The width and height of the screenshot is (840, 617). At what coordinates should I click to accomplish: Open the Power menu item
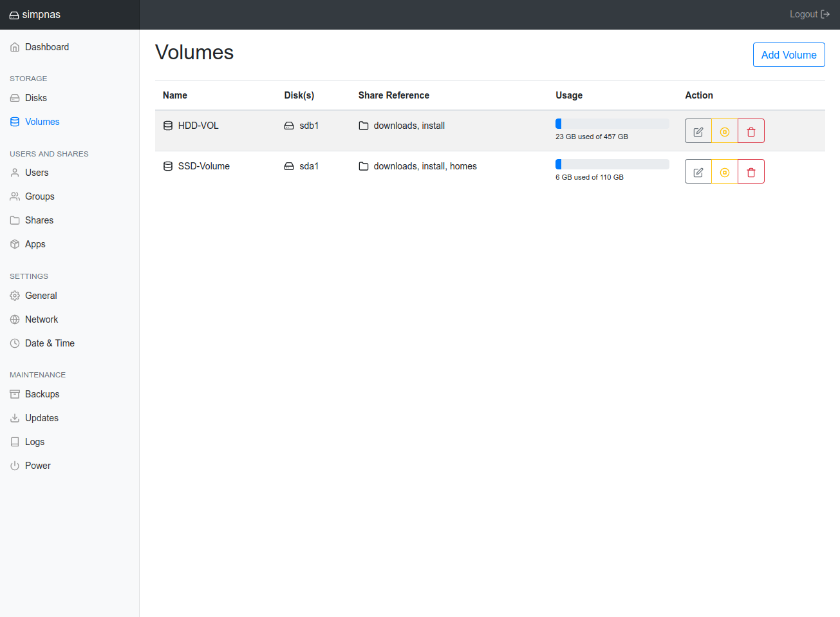coord(37,466)
